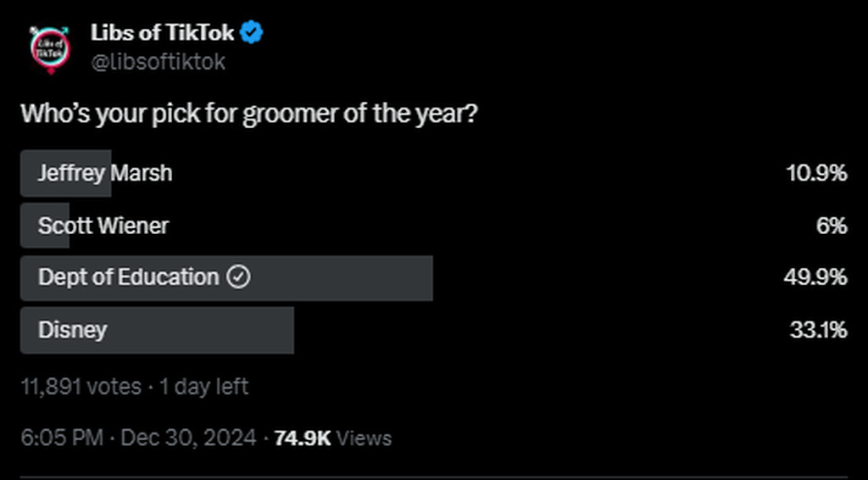Select the Jeffrey Marsh poll option
868x480 pixels.
pyautogui.click(x=105, y=173)
